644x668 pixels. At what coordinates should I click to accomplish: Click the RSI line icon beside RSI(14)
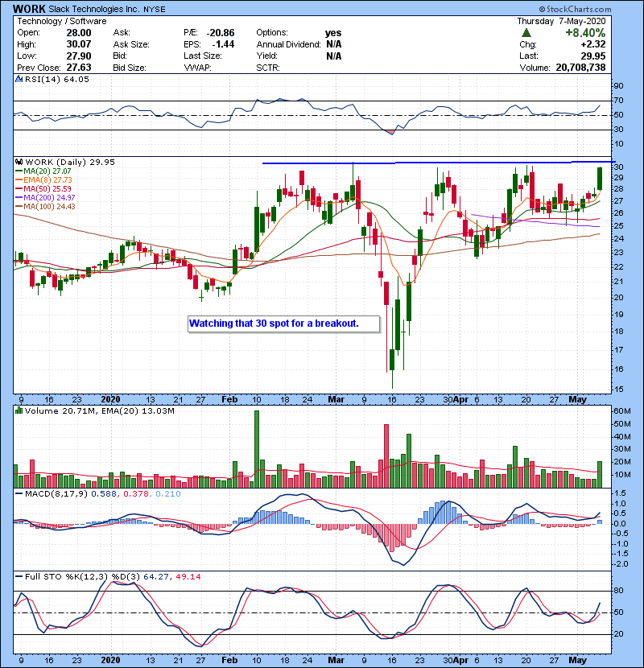(x=19, y=79)
